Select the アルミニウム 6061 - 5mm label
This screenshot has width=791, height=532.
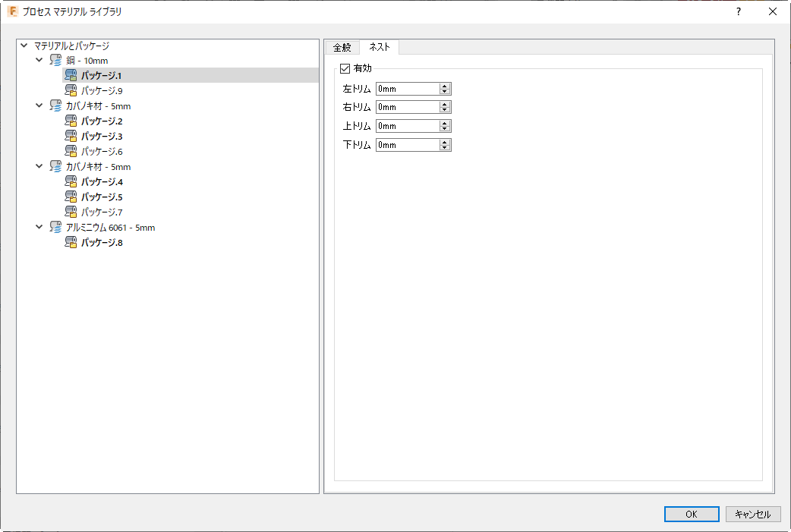tap(111, 228)
